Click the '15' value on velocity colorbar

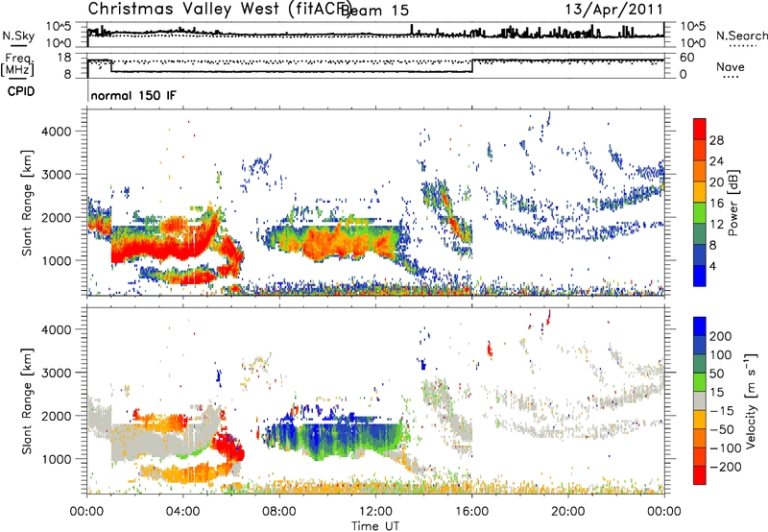716,393
